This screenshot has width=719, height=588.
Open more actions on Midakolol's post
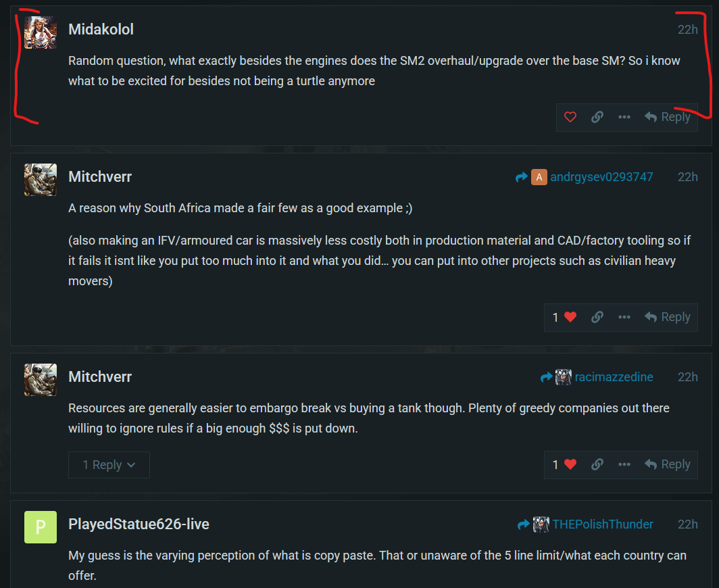tap(624, 117)
